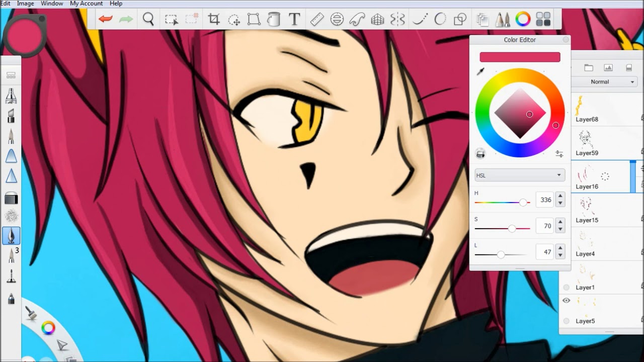Open the Layer Editor from toolbar
644x362 pixels.
tap(482, 19)
